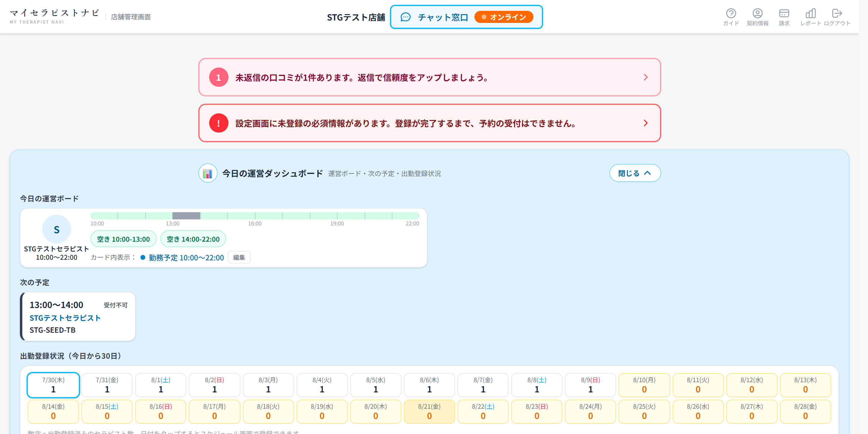
Task: Select the 8/3(月) date cell
Action: [268, 385]
